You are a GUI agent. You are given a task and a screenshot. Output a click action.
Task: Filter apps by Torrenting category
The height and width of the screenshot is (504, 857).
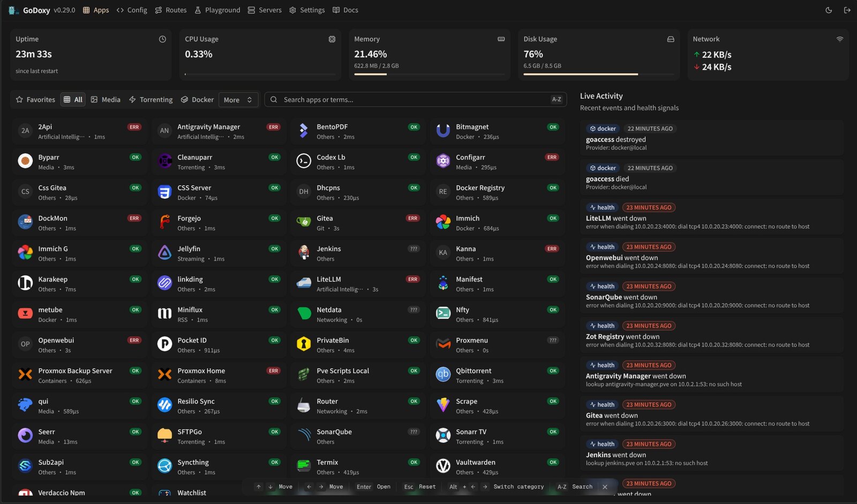(151, 100)
